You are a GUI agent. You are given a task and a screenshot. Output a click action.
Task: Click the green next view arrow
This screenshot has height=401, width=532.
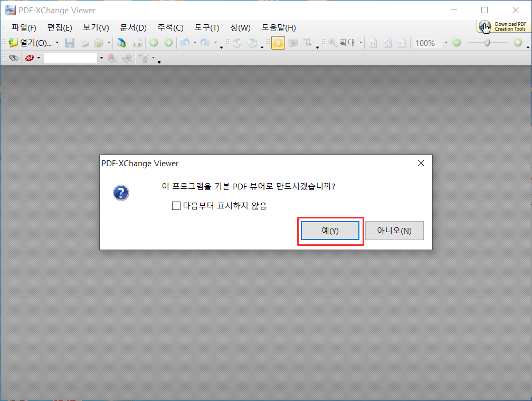click(x=168, y=43)
